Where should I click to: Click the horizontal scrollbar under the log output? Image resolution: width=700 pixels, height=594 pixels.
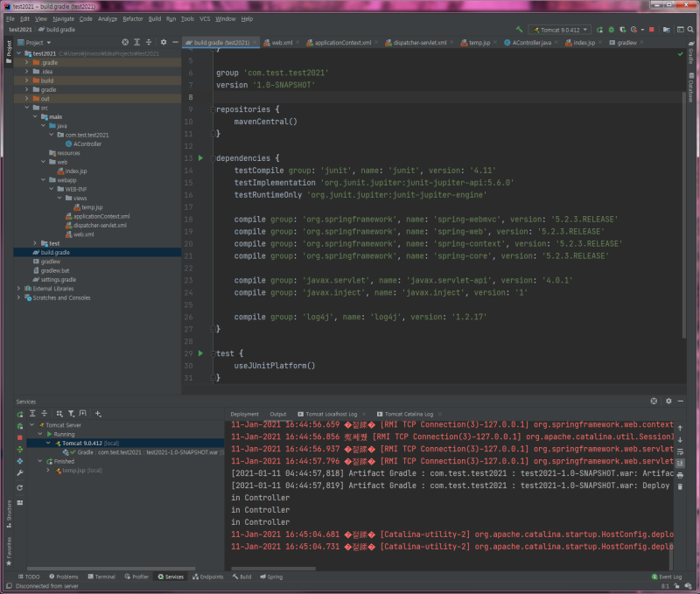[x=273, y=569]
